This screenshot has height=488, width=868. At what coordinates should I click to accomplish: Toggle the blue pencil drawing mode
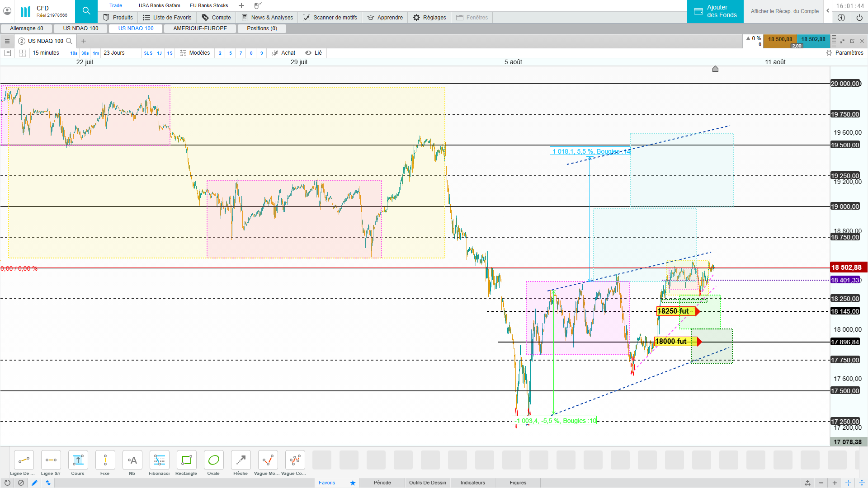(34, 483)
